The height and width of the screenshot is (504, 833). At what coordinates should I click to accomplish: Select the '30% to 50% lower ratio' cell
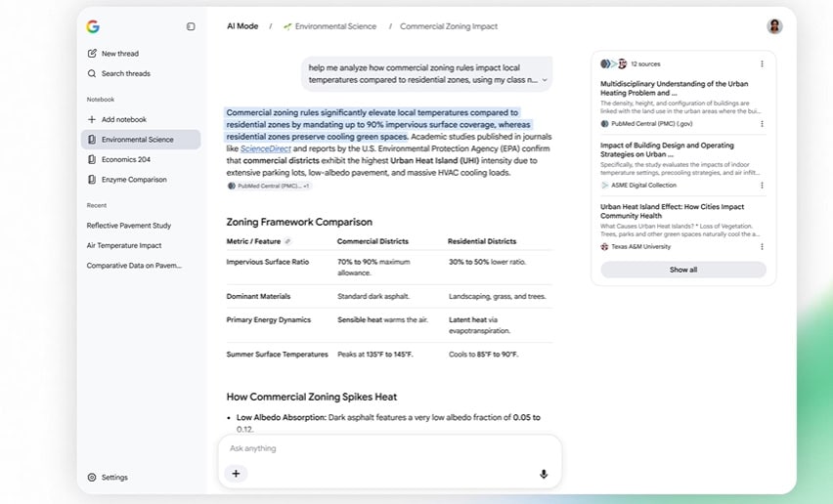[x=488, y=262]
